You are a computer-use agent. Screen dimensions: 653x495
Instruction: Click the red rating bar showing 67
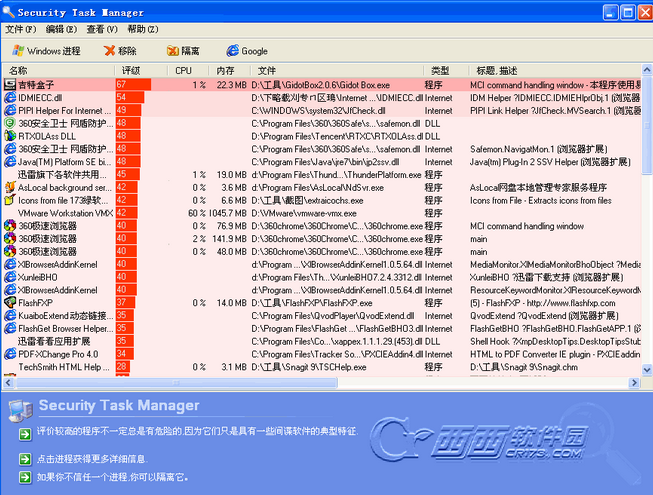coord(133,85)
